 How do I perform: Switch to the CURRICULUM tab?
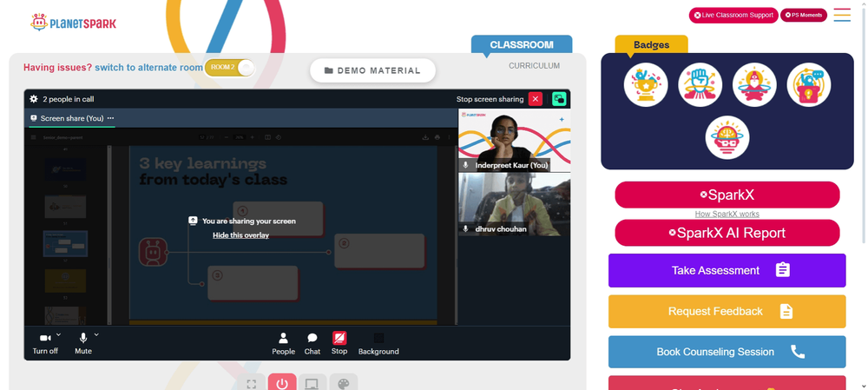pos(534,66)
